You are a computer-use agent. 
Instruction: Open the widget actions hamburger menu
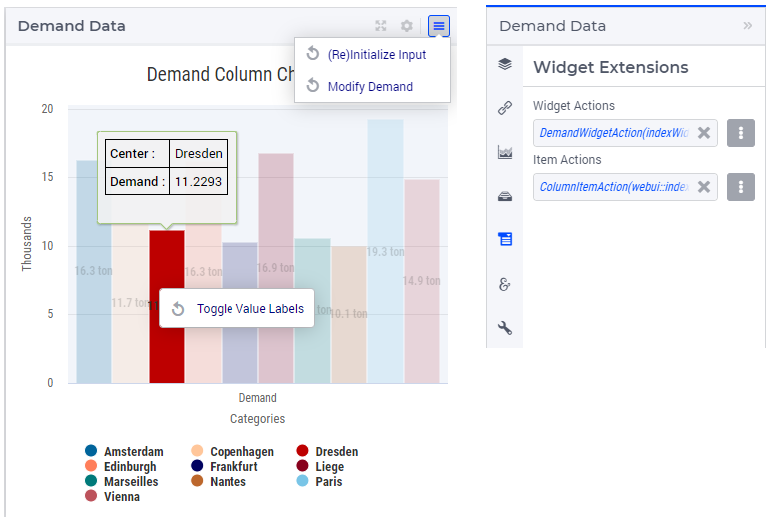(x=439, y=26)
